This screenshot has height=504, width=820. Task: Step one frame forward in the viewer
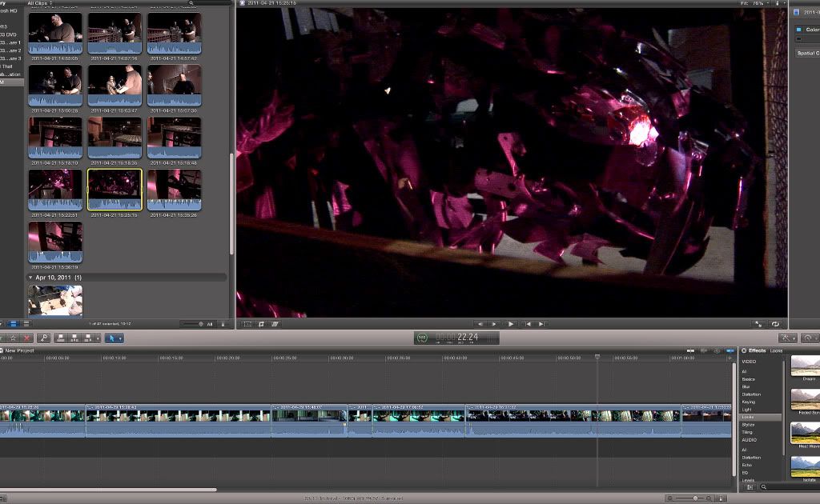click(493, 324)
